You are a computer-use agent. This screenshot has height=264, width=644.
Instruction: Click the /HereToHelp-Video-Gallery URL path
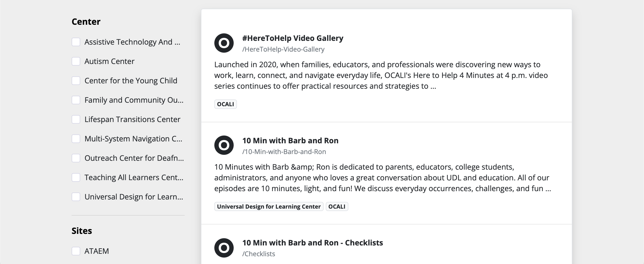pos(283,49)
